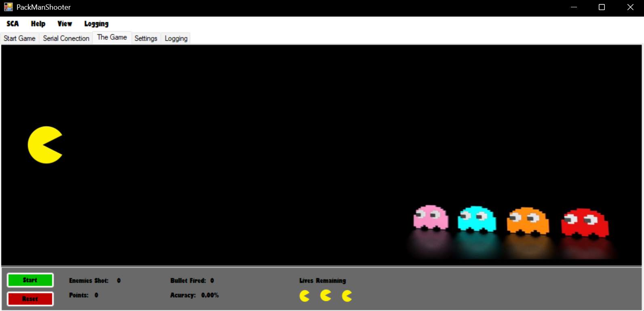Click the Enemies Shot label
This screenshot has height=311, width=644.
[x=89, y=281]
